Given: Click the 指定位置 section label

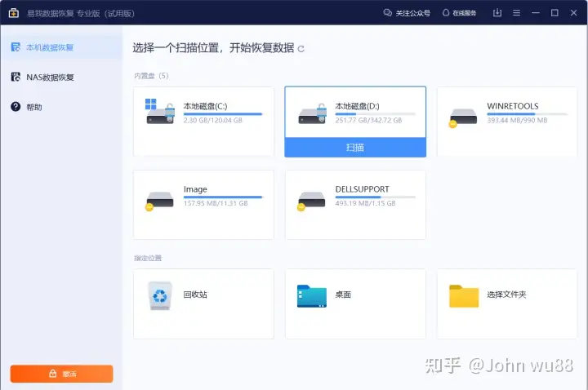Looking at the screenshot, I should [x=148, y=258].
